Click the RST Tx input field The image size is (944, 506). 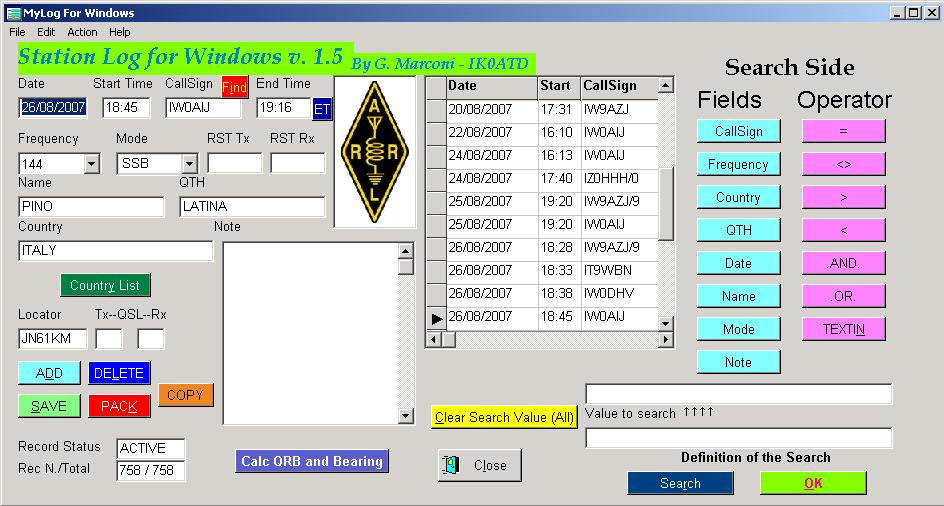coord(235,163)
